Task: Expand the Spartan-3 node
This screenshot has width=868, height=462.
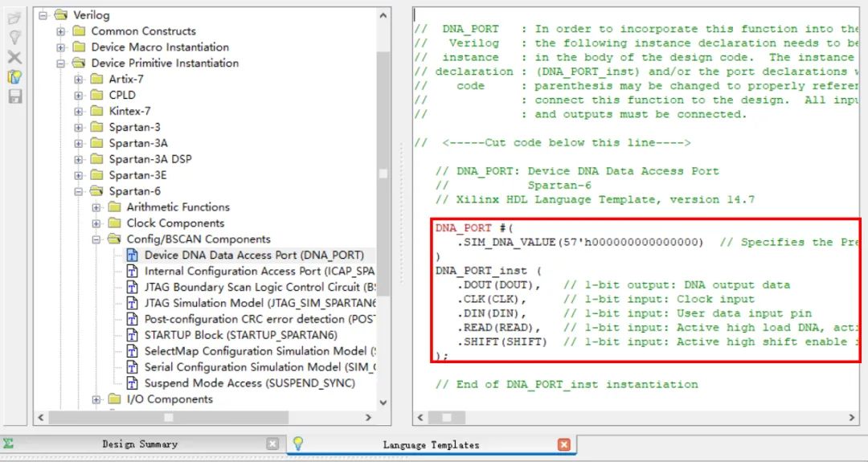Action: [x=79, y=127]
